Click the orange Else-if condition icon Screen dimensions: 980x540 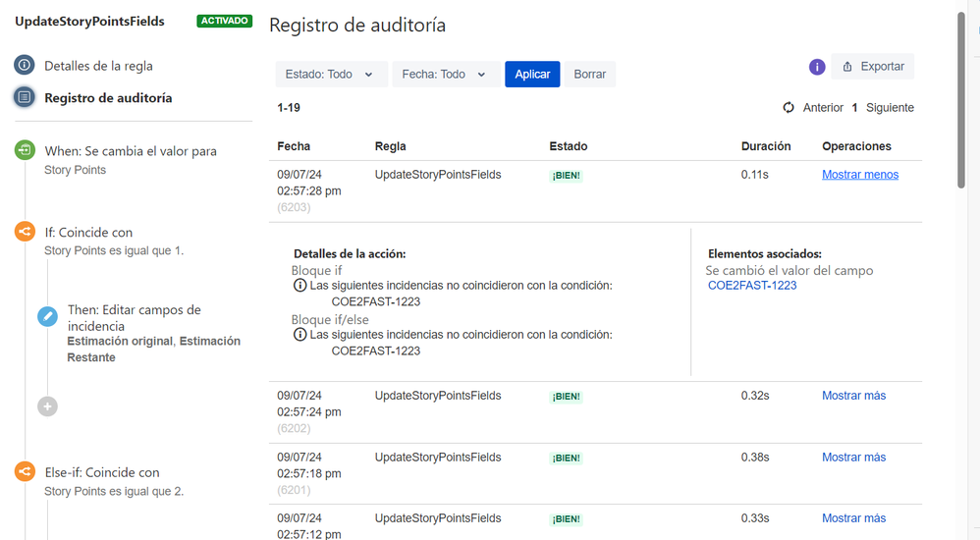point(25,471)
